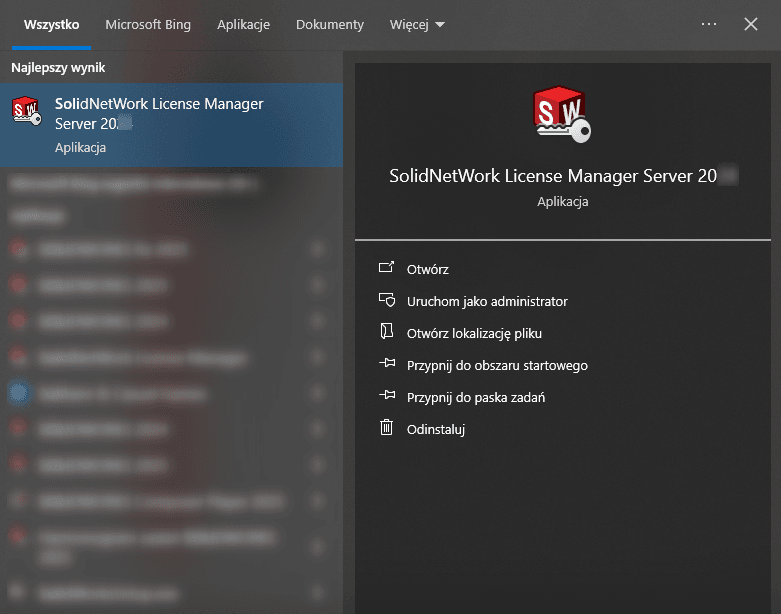Select Przypnij do paska zadań
Viewport: 781px width, 614px height.
point(476,397)
